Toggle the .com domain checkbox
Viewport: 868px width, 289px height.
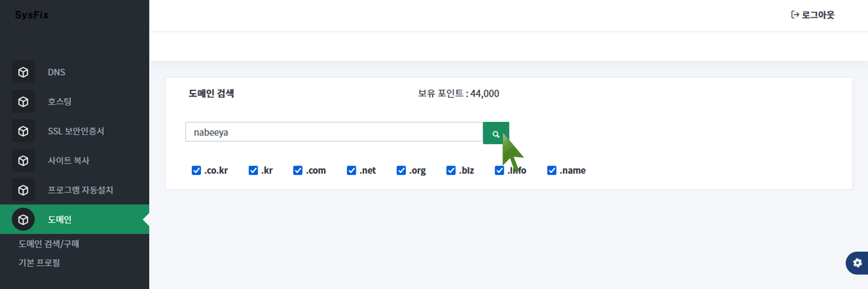point(298,170)
